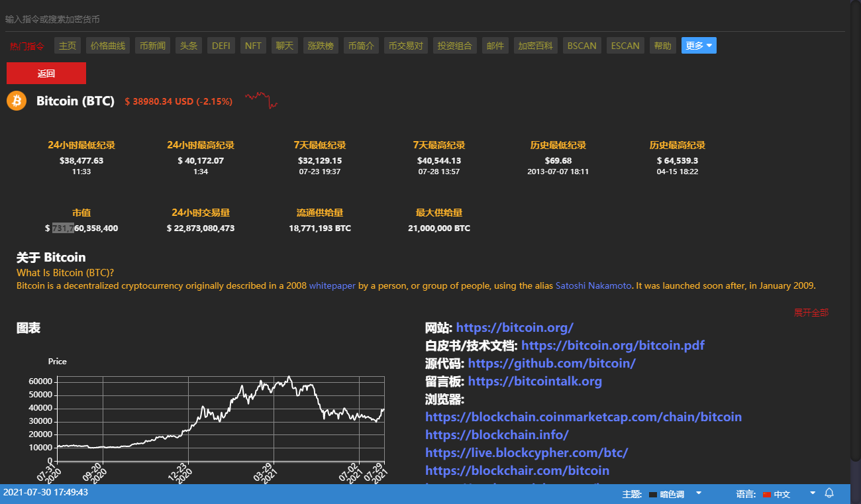Open the blockchair.com/bitcoin link

517,470
